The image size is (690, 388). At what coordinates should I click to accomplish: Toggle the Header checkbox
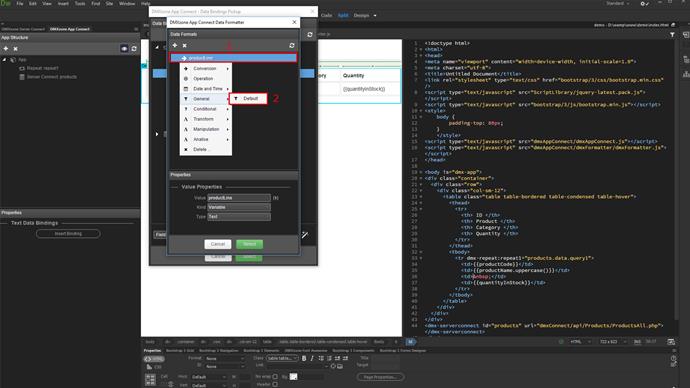(x=275, y=384)
